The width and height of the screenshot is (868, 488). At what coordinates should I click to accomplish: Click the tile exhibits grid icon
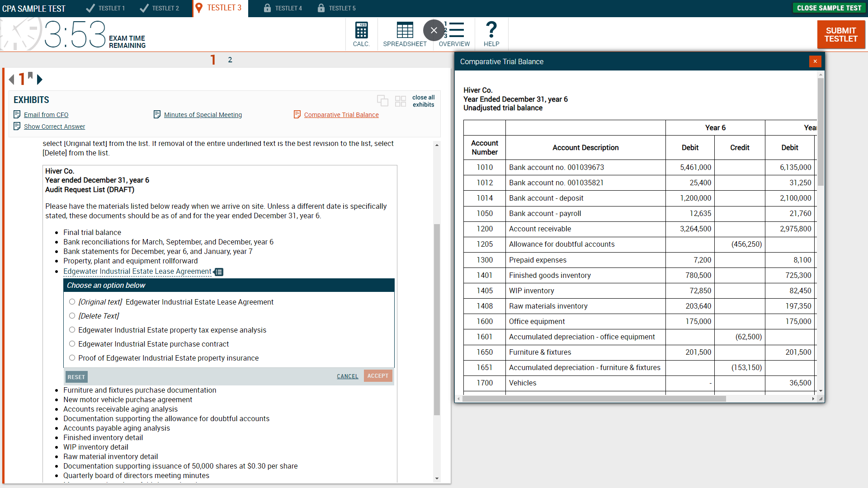click(401, 101)
